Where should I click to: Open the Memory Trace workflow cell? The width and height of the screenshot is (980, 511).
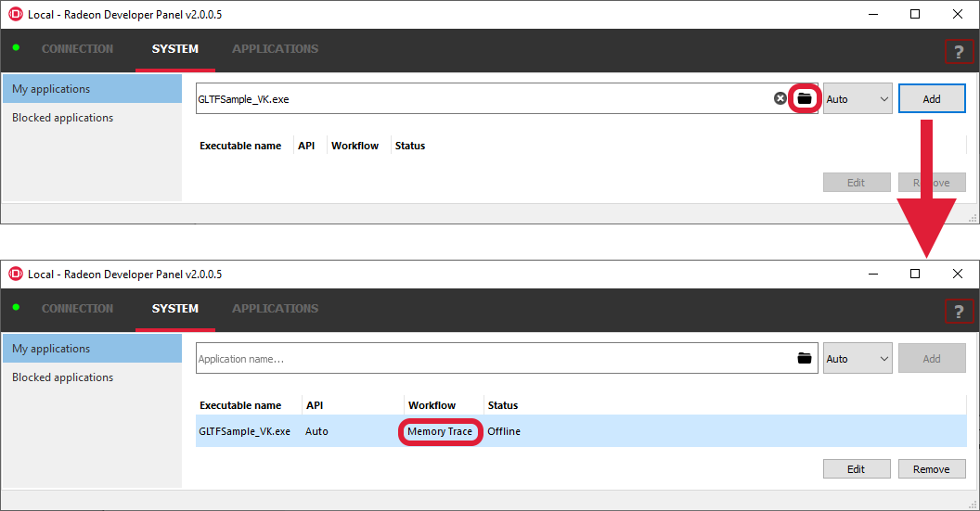440,431
